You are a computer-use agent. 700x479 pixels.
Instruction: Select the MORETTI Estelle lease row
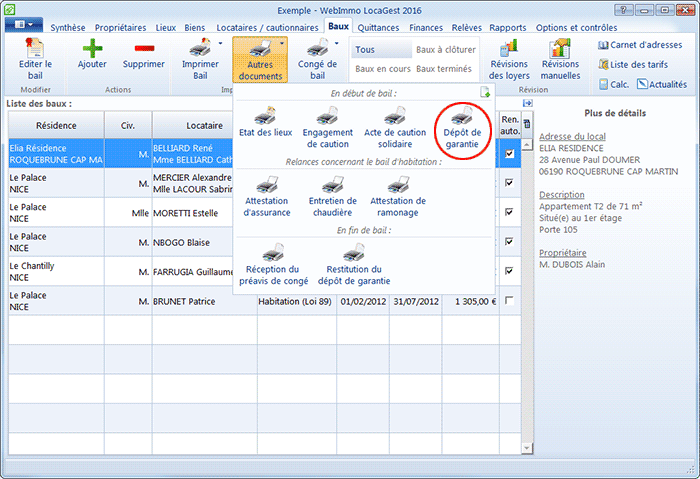(x=265, y=212)
